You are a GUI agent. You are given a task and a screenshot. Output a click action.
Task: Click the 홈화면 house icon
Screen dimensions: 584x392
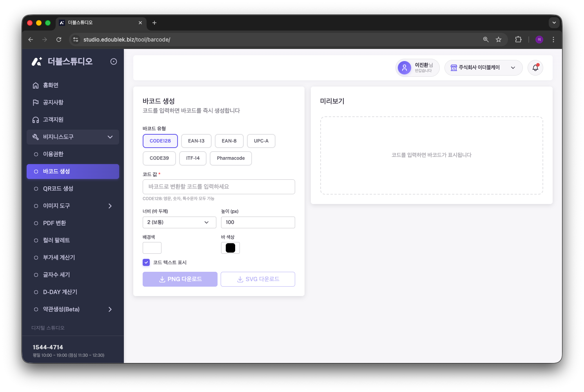click(x=36, y=85)
